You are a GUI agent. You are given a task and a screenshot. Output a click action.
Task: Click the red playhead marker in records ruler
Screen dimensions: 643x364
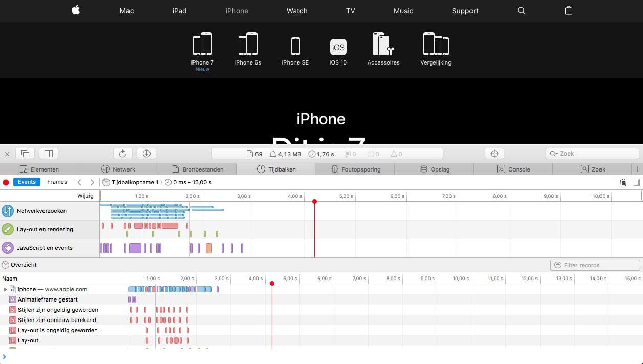click(x=272, y=283)
